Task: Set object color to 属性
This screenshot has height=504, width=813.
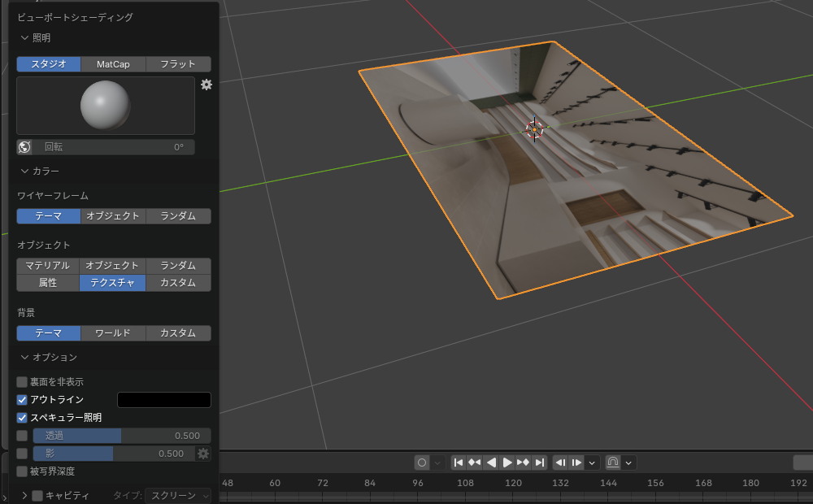Action: tap(48, 283)
